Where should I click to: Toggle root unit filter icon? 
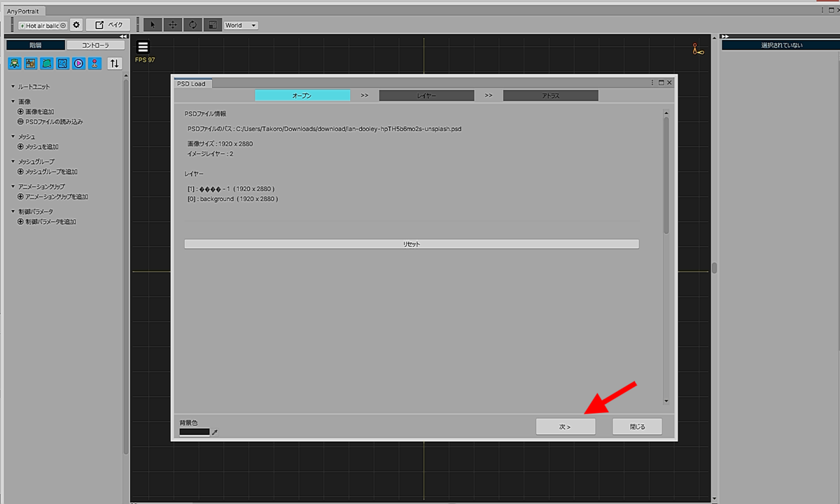tap(15, 63)
